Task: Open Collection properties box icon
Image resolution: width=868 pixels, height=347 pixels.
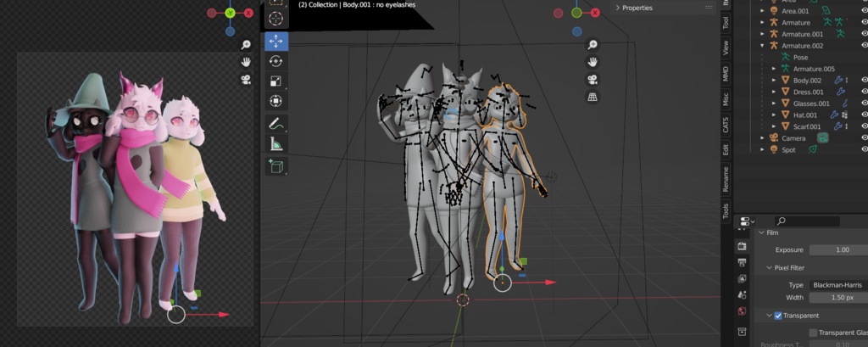Action: point(743,332)
